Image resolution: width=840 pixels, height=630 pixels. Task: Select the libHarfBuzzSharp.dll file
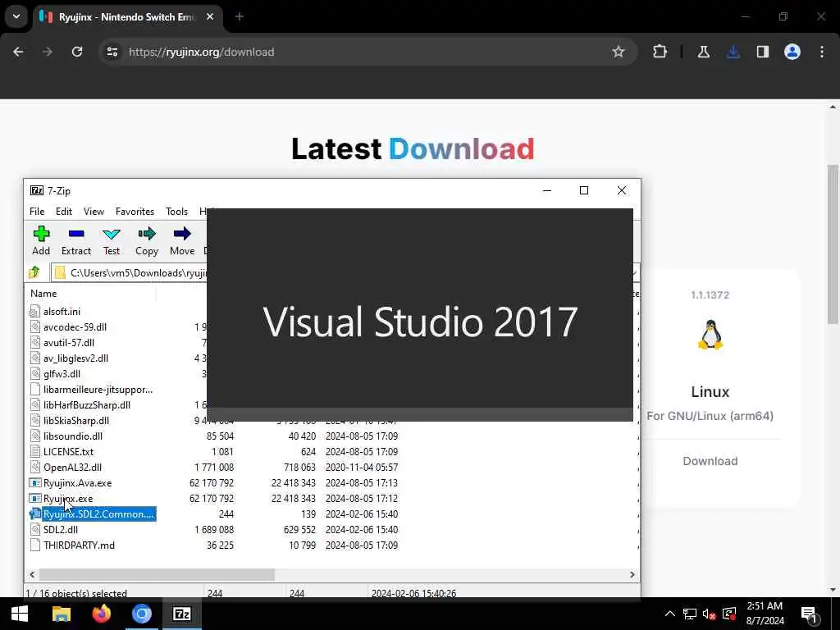pyautogui.click(x=87, y=405)
